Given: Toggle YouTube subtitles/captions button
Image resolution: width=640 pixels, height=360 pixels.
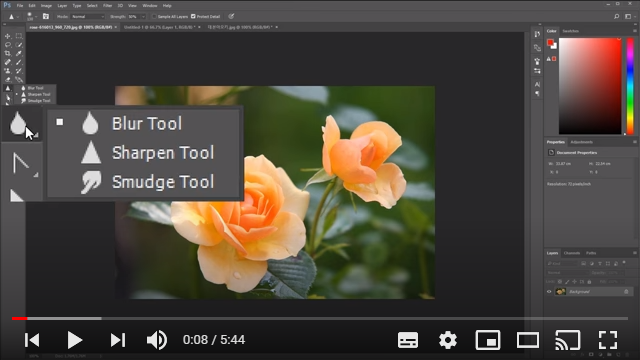Looking at the screenshot, I should point(408,340).
